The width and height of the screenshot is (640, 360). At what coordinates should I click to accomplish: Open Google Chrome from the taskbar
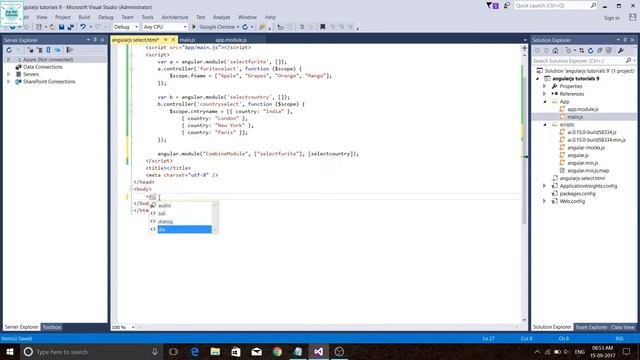pos(277,351)
